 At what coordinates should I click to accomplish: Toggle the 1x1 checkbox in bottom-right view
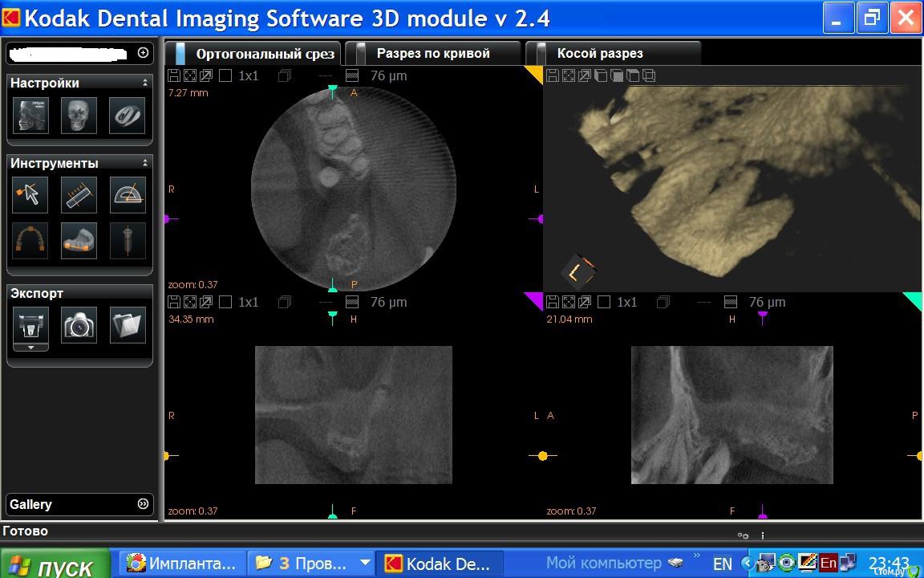point(604,303)
